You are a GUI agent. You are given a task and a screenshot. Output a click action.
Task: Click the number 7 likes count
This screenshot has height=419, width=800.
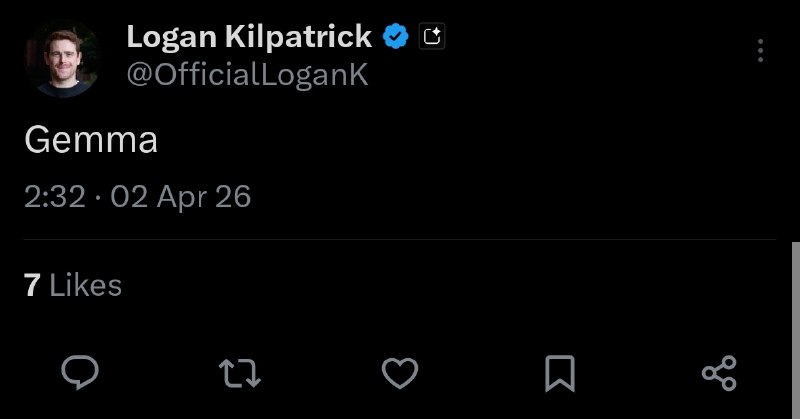[x=32, y=286]
